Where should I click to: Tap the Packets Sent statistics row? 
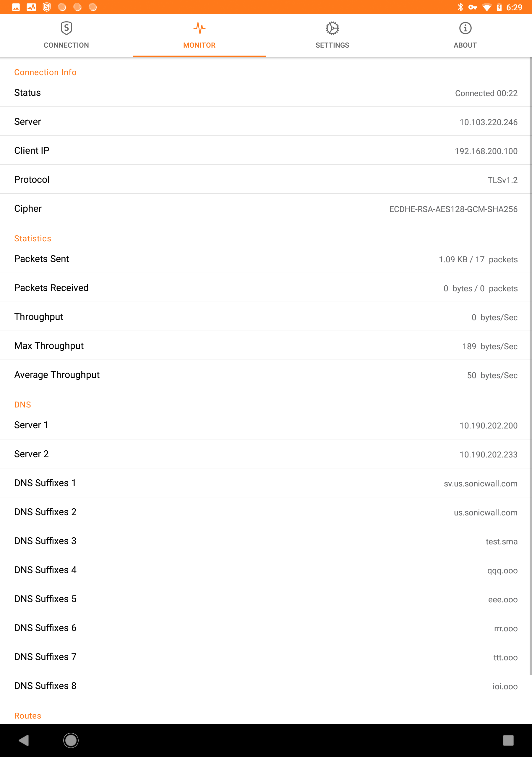pos(266,259)
